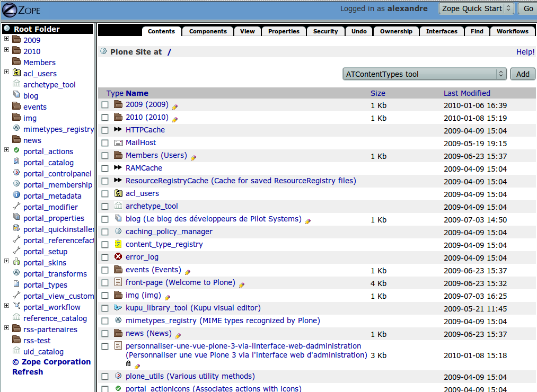The image size is (537, 392).
Task: Click the Zope logo in header
Action: 21,10
